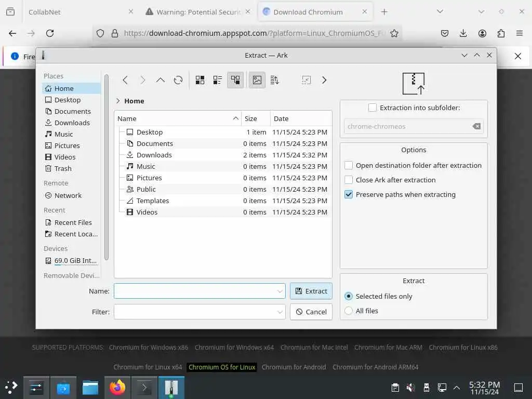Select Videos in the Places sidebar
The height and width of the screenshot is (399, 532).
[x=72, y=157]
